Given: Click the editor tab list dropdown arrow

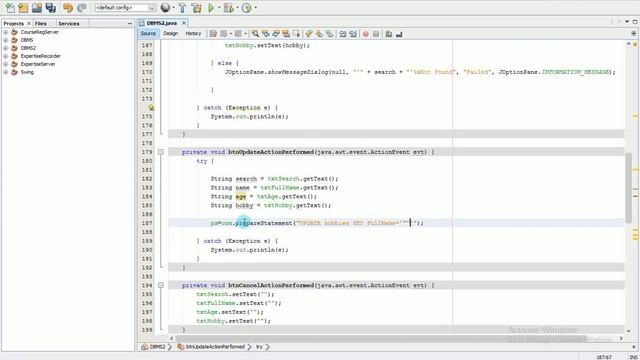Looking at the screenshot, I should pos(627,22).
